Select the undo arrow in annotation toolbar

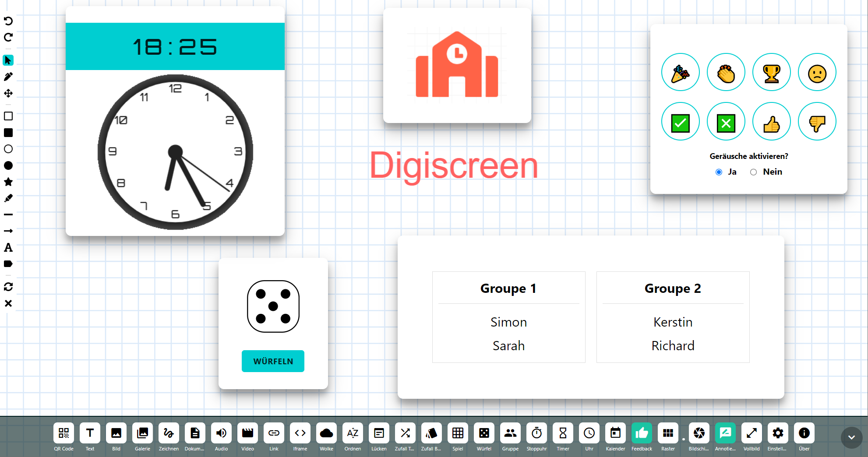tap(8, 21)
